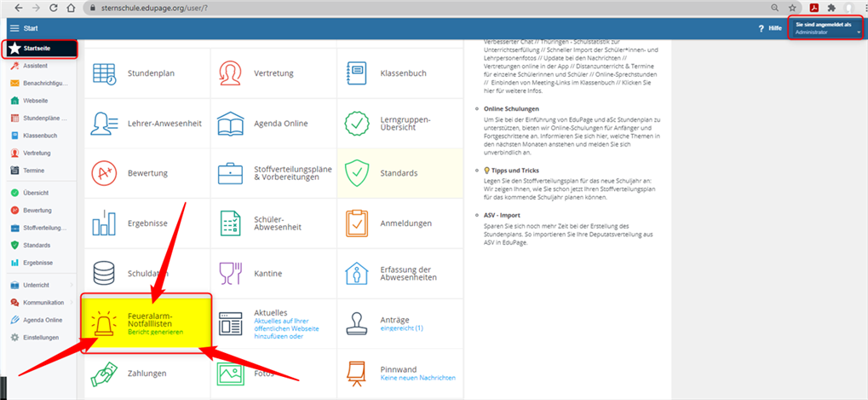Open the hamburger menu next to Start
This screenshot has width=868, height=400.
pos(14,28)
